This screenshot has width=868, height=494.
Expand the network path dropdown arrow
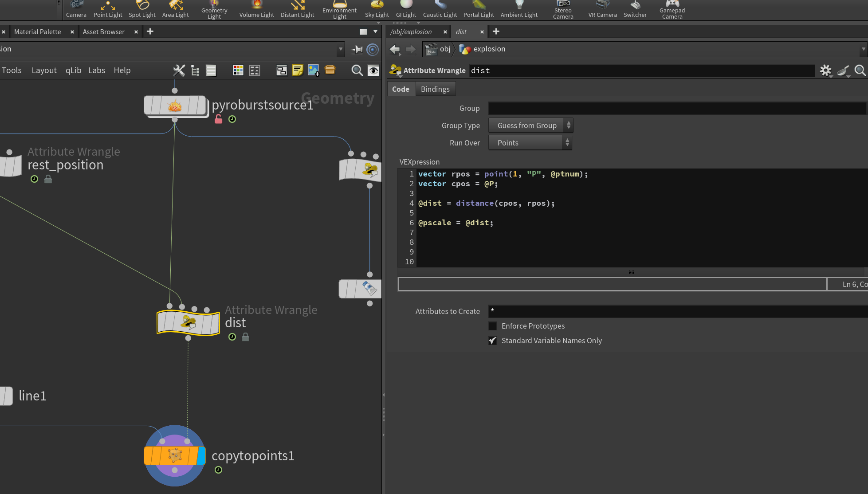340,49
